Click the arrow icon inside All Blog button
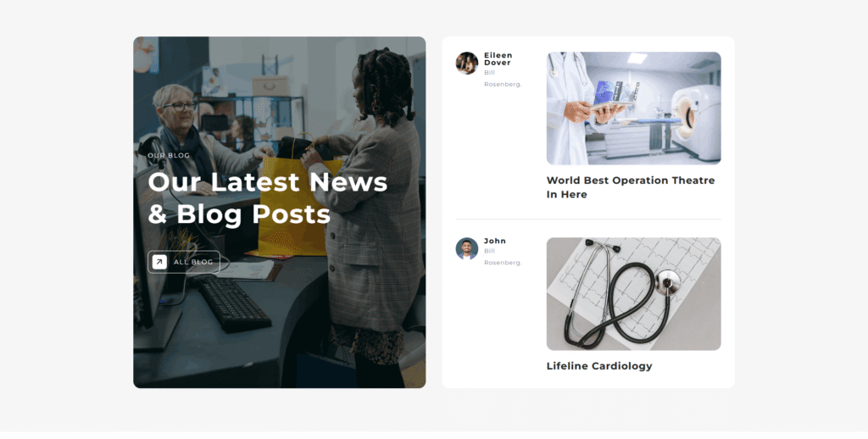The image size is (868, 439). (x=159, y=262)
